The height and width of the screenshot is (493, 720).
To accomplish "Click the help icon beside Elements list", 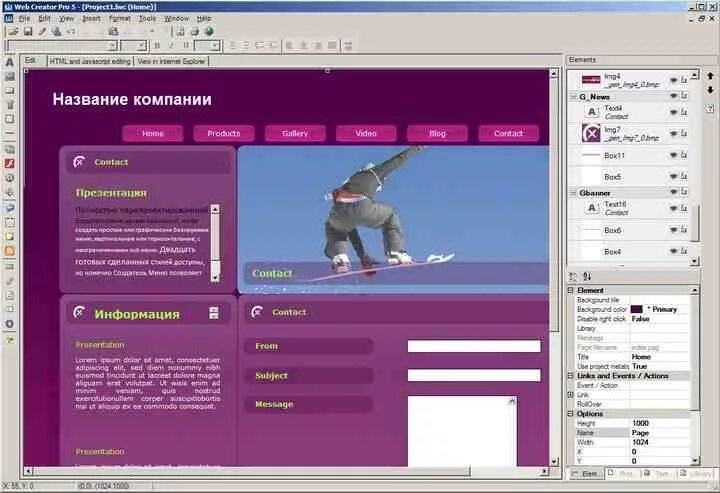I will click(x=710, y=108).
